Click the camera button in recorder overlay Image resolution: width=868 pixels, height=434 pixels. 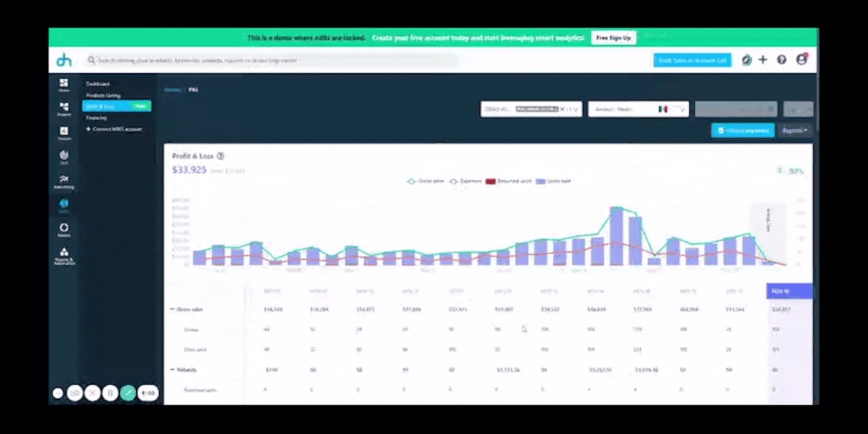(x=75, y=393)
